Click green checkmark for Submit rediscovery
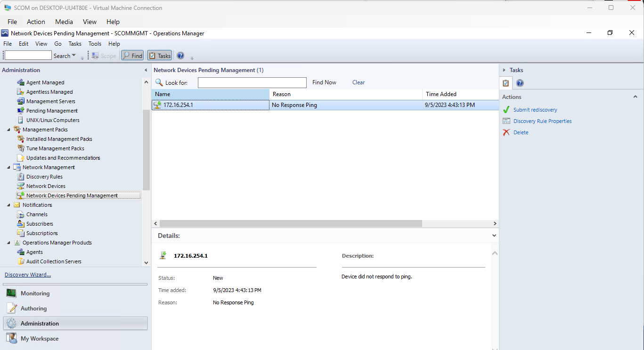 tap(506, 110)
